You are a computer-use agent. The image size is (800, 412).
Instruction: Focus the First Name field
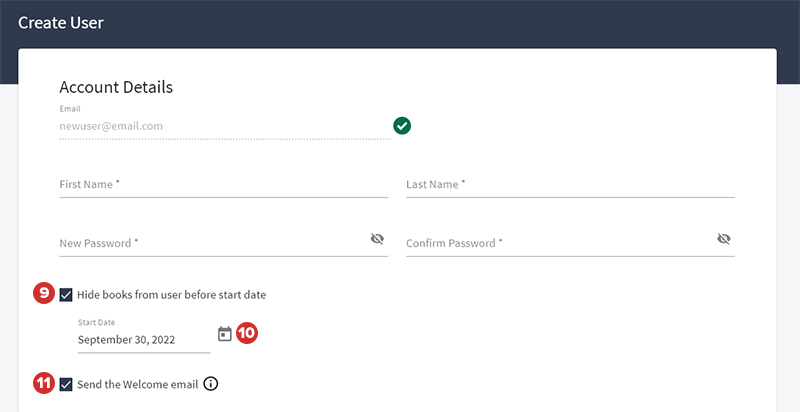[x=224, y=185]
